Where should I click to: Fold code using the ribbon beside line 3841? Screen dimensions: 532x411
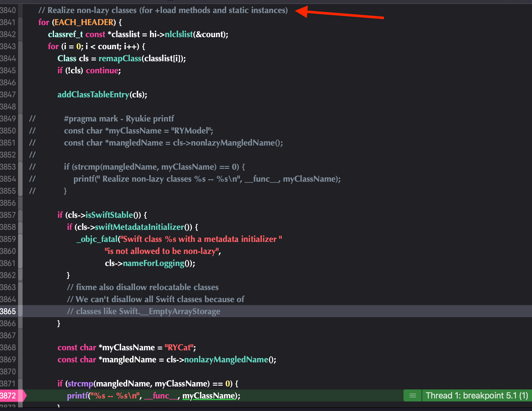click(20, 22)
